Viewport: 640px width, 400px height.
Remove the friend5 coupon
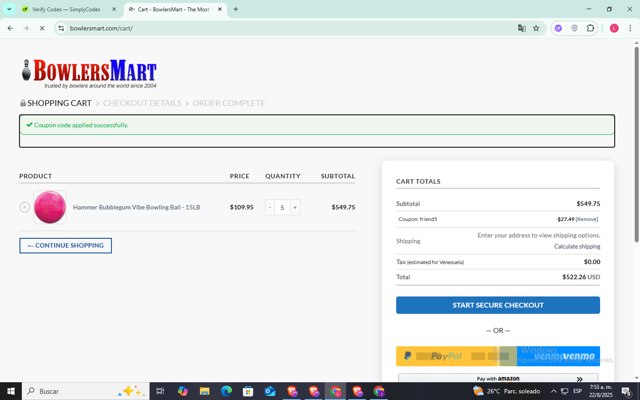[587, 219]
